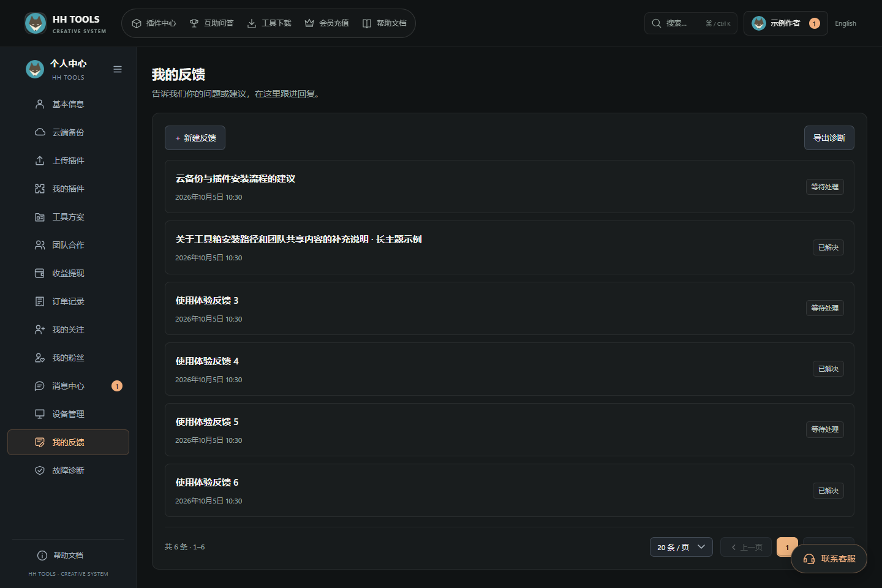Viewport: 882px width, 588px height.
Task: Click the 帮助文档 book icon in top bar
Action: pyautogui.click(x=367, y=23)
